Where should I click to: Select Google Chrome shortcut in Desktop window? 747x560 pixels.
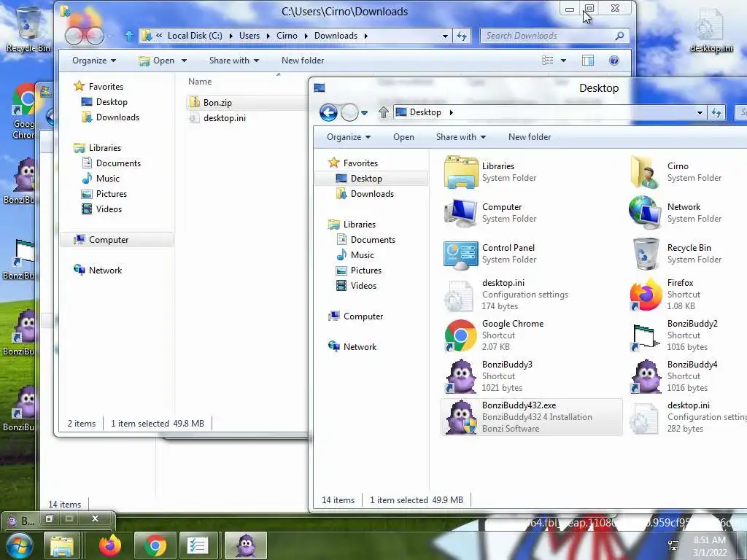[x=495, y=335]
